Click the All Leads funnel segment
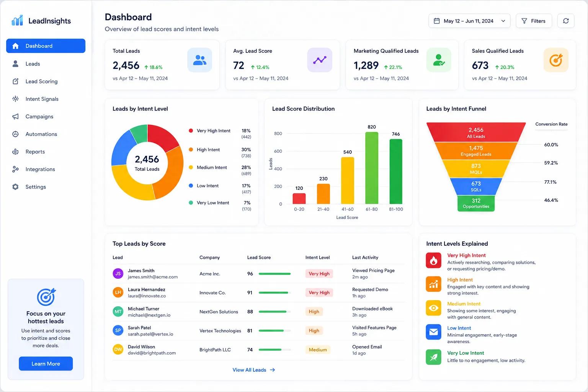Screen dimensions: 588x392 [476, 132]
